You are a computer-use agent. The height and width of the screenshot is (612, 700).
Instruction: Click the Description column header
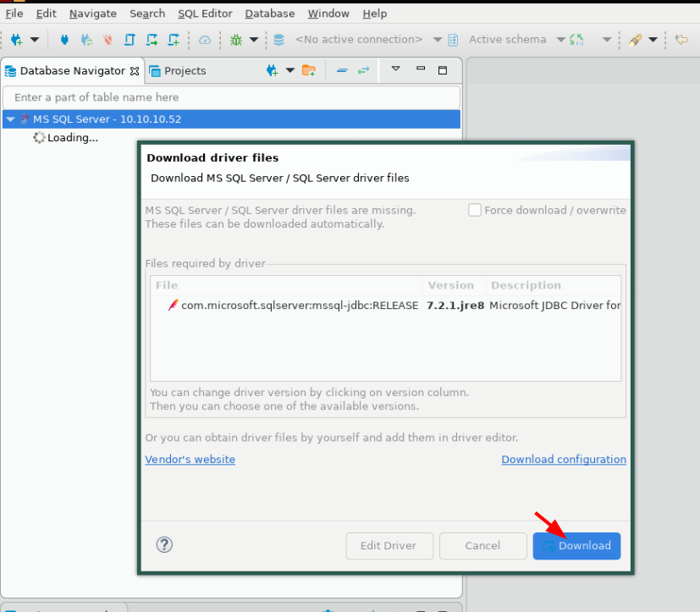click(x=553, y=285)
